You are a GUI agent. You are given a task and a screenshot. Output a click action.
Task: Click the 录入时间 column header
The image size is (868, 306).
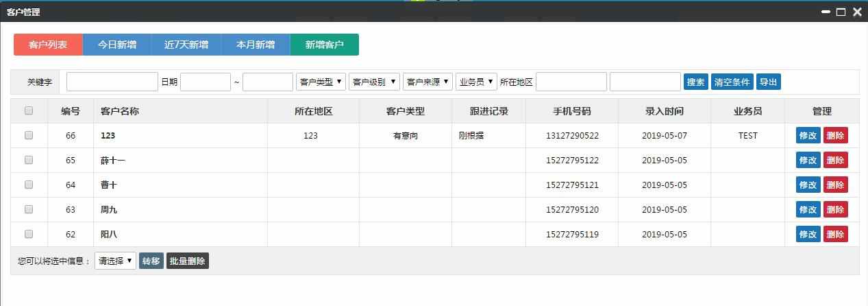(x=665, y=111)
